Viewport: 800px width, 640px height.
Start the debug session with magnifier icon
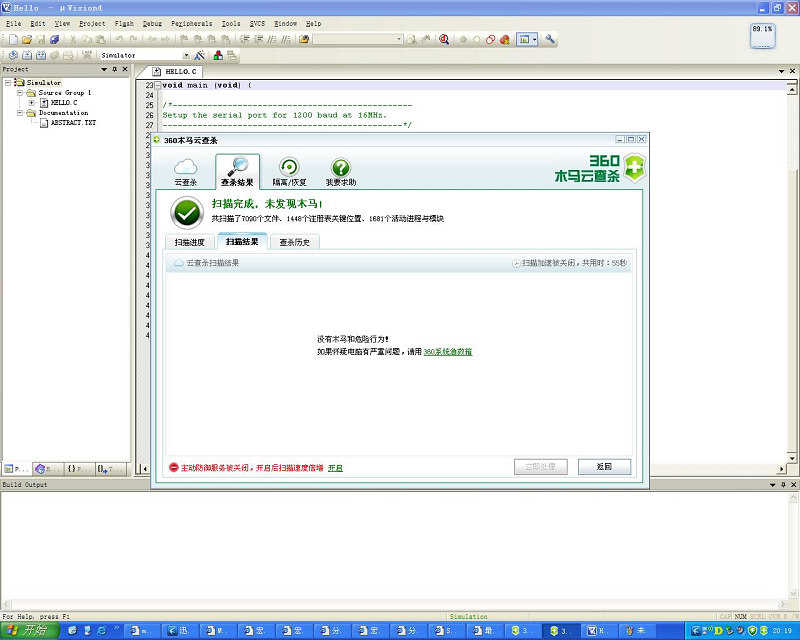pyautogui.click(x=444, y=39)
